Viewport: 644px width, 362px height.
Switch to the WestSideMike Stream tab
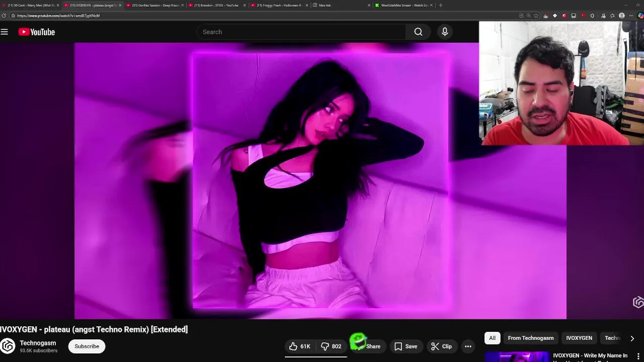tap(404, 5)
